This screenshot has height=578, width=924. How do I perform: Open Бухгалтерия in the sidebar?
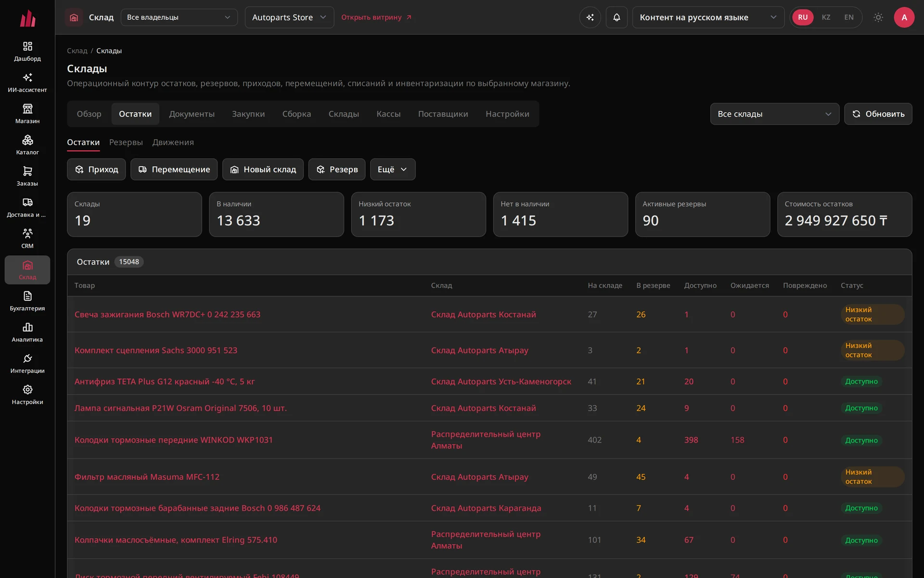27,301
